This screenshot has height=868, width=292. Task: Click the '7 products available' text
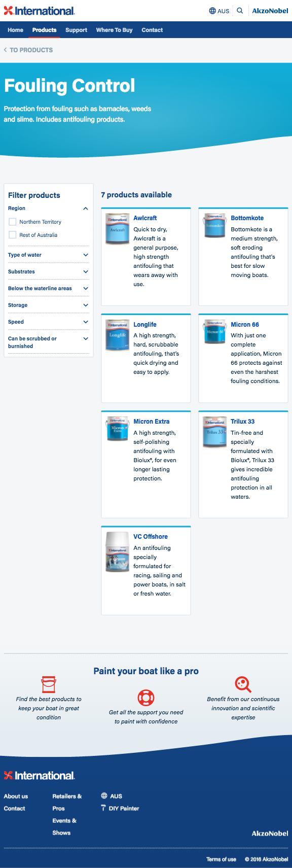(x=136, y=195)
